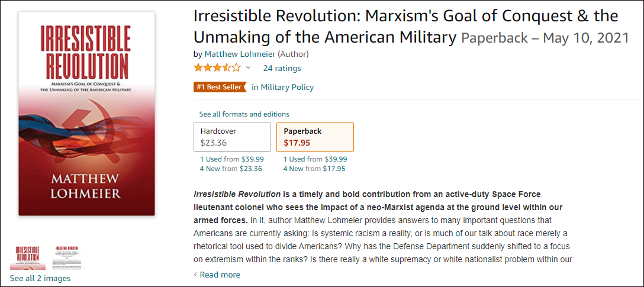View hardcover used offers from $39.99
Viewport: 644px width, 287px height.
coord(232,159)
